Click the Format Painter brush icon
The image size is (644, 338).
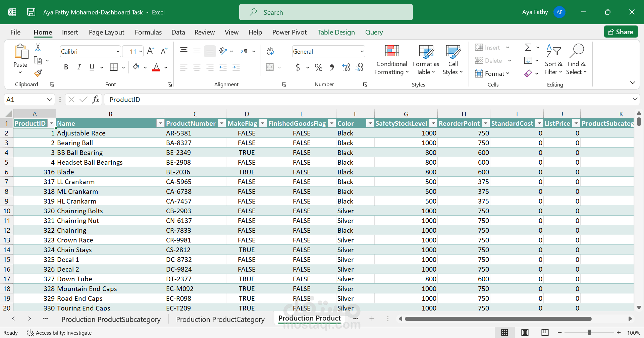(38, 73)
